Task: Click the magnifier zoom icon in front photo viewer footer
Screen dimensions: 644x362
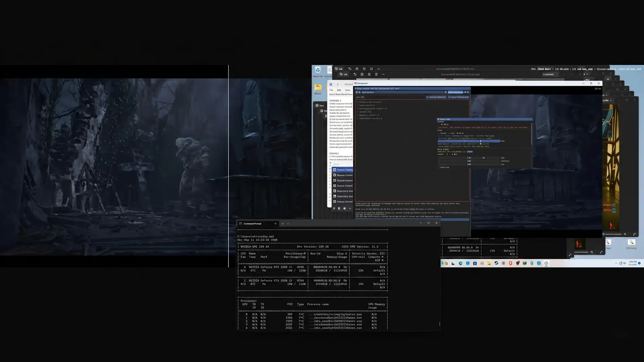Action: point(625,234)
